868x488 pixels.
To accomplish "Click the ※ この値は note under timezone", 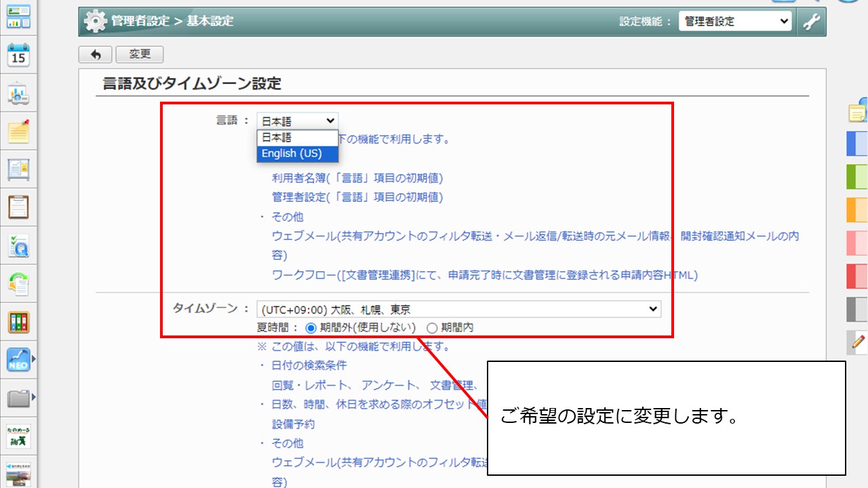I will click(x=353, y=346).
